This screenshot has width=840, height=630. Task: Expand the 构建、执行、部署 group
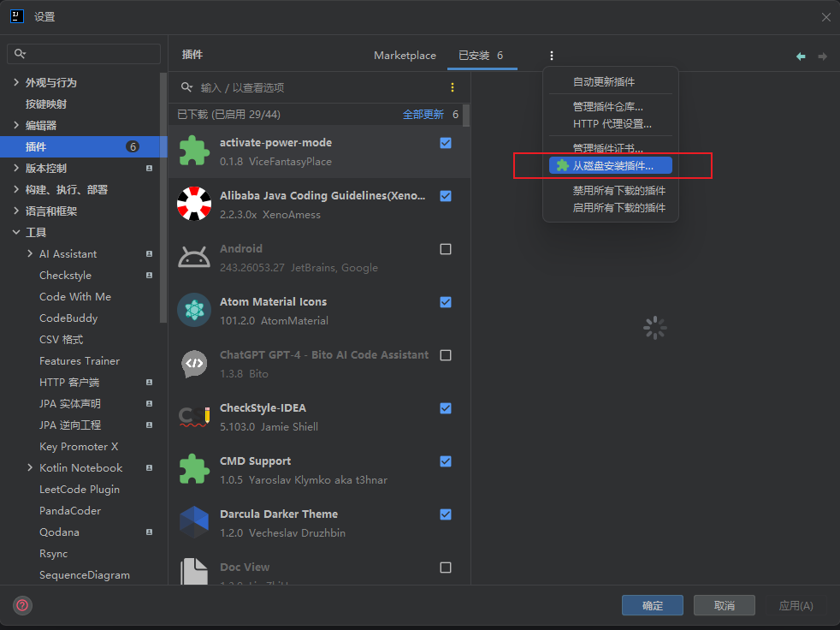(x=16, y=190)
